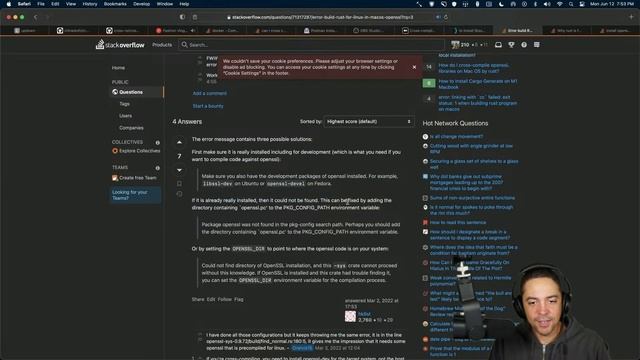The image size is (640, 360).
Task: Click Follow under the answer
Action: point(224,300)
